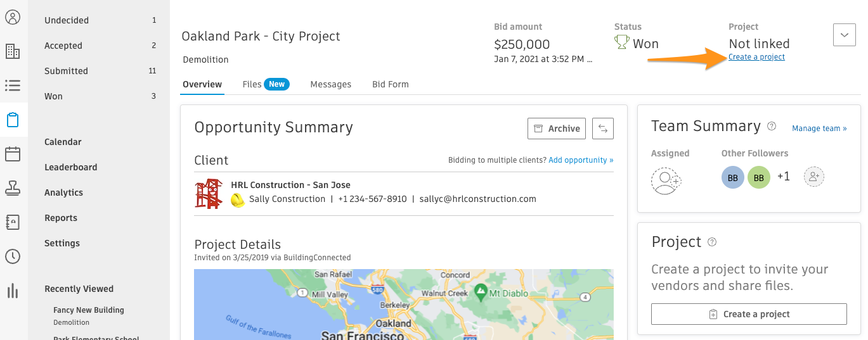
Task: Click the project location map
Action: pyautogui.click(x=403, y=304)
